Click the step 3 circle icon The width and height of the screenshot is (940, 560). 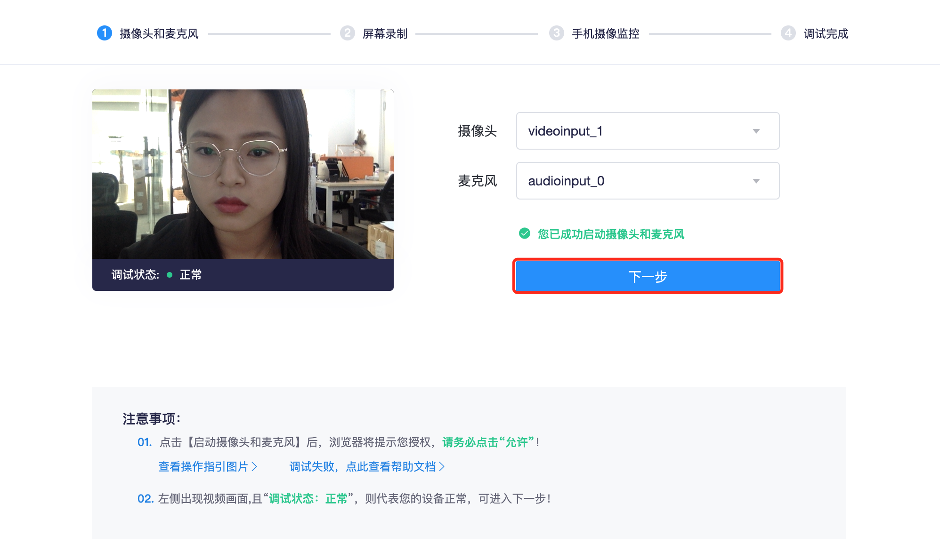557,33
